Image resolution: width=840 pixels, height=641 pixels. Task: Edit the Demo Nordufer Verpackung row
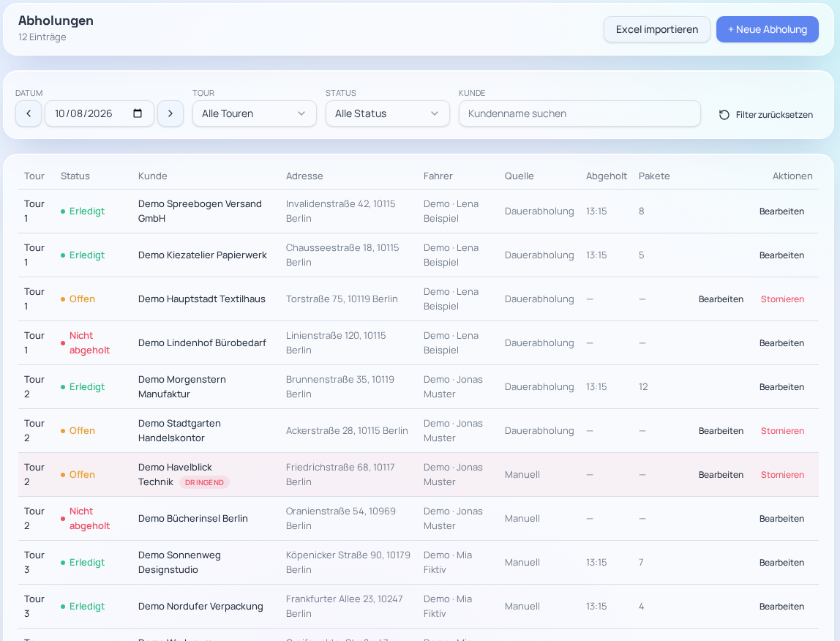781,607
